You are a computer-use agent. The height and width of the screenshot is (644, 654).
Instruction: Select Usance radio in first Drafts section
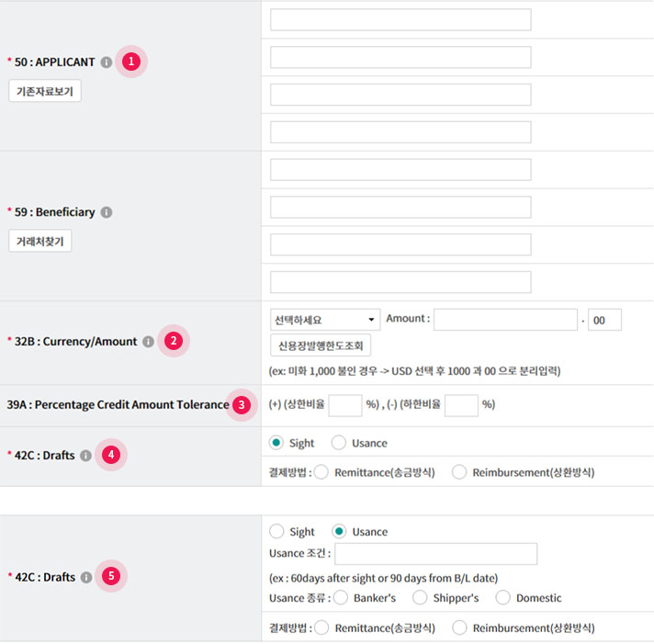click(339, 443)
